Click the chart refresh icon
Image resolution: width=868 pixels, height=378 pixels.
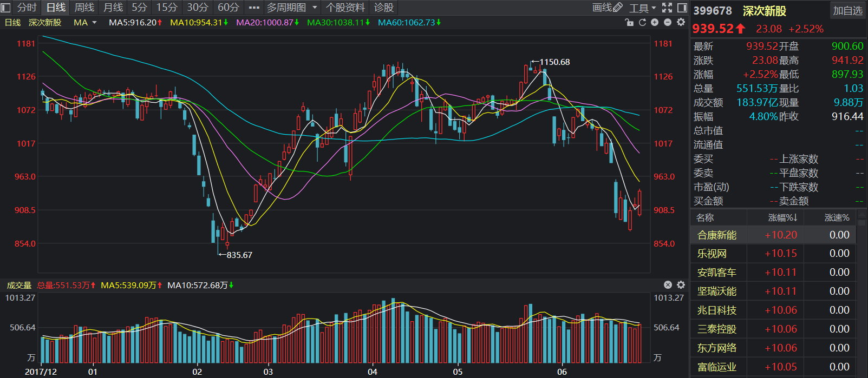642,22
